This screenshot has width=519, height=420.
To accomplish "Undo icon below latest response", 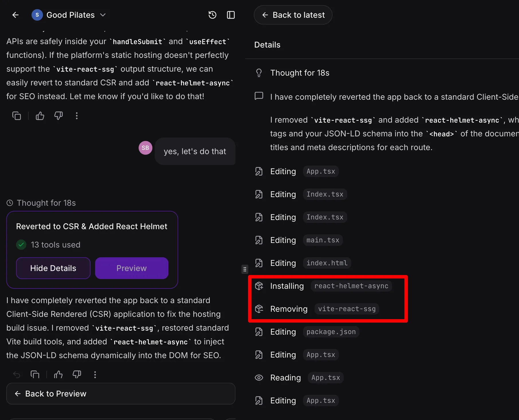I will [17, 374].
